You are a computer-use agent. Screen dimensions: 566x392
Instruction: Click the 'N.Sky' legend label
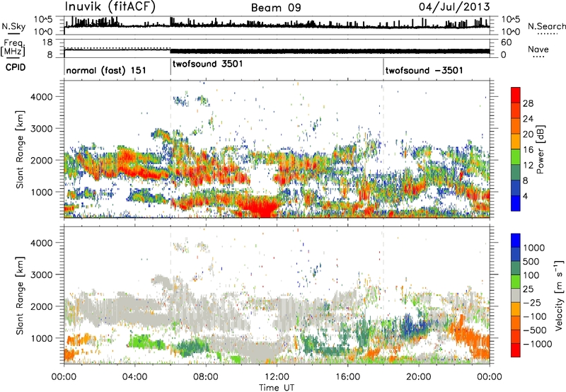tap(13, 26)
